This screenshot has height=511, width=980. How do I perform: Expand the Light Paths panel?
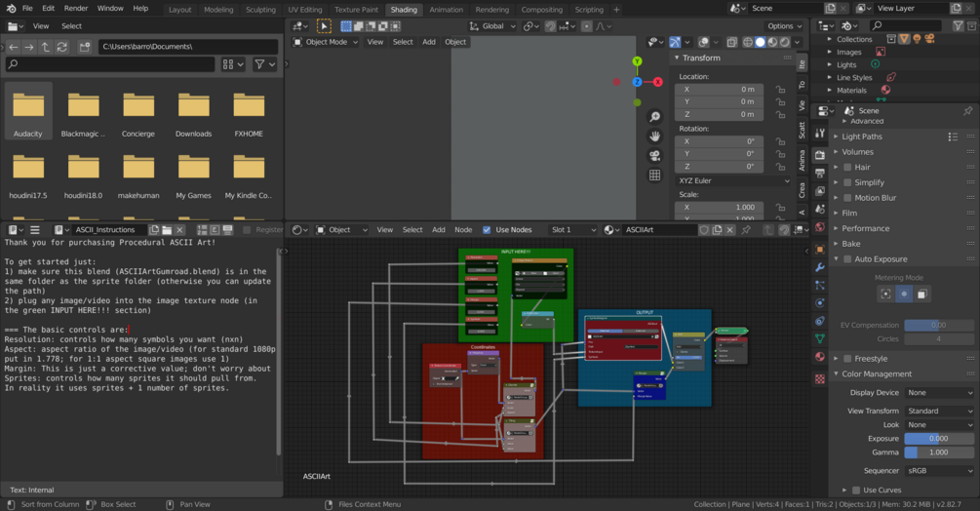862,137
